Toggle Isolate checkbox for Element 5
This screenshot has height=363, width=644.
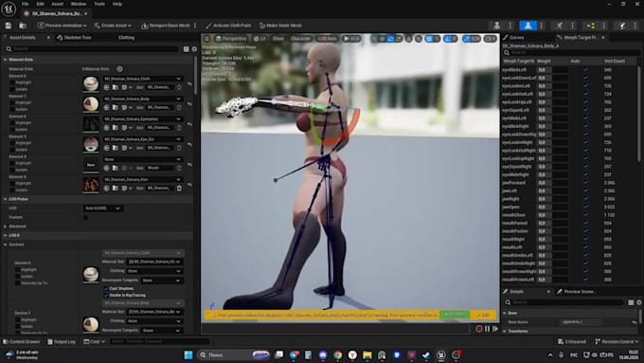pyautogui.click(x=12, y=190)
